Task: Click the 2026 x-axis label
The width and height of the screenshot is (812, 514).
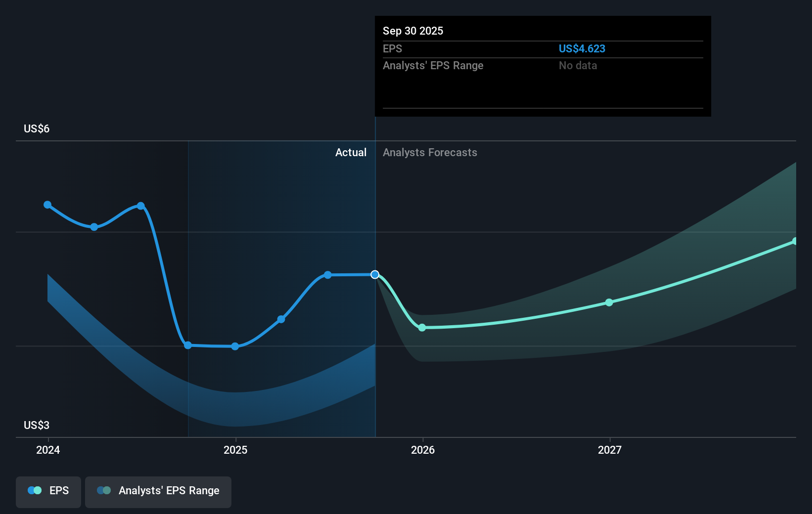Action: tap(423, 450)
